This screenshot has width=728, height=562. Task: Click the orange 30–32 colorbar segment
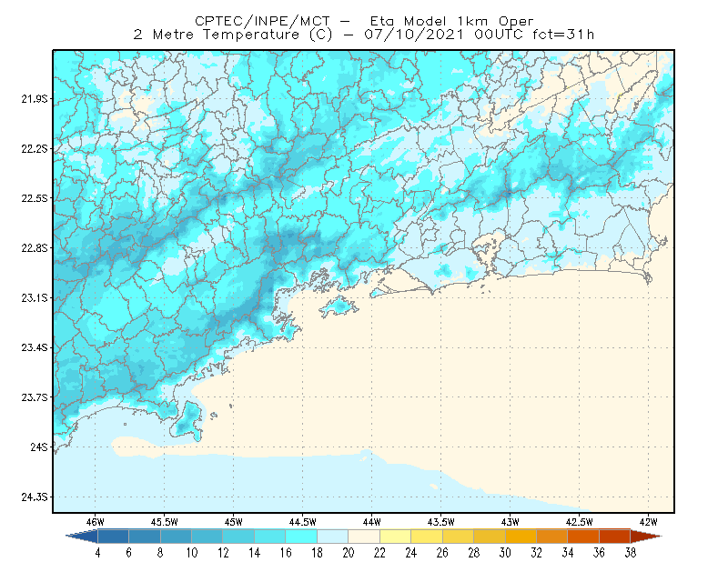[521, 537]
